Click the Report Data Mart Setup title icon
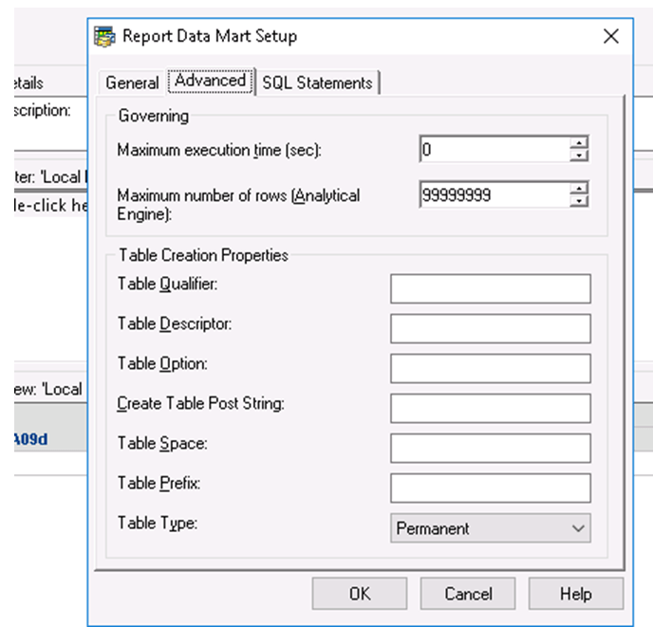The width and height of the screenshot is (653, 644). coord(104,37)
